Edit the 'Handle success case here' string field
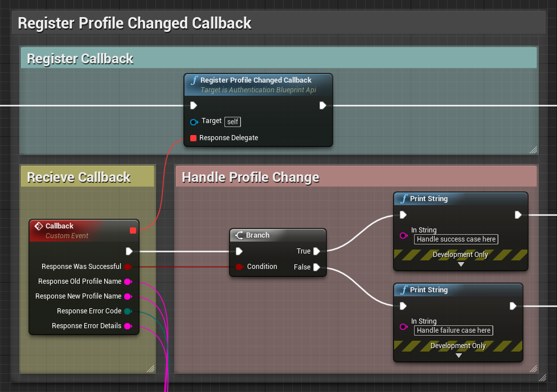557x392 pixels. pos(456,239)
